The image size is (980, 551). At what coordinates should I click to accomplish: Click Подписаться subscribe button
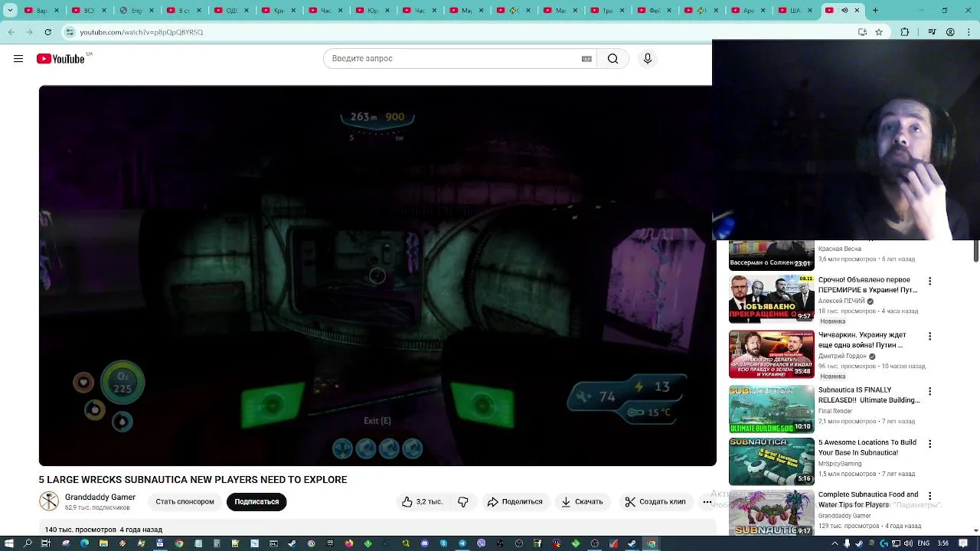point(256,502)
